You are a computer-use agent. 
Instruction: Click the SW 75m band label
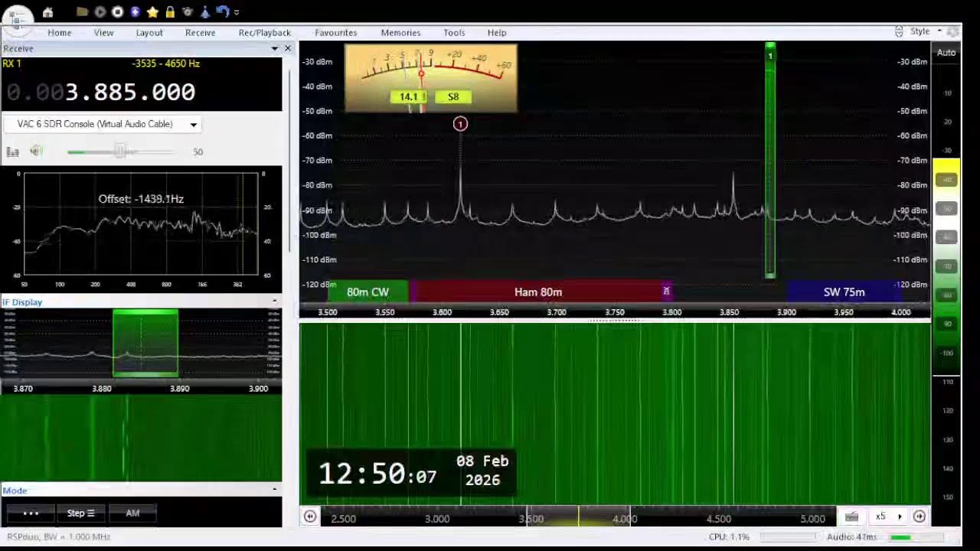point(844,292)
